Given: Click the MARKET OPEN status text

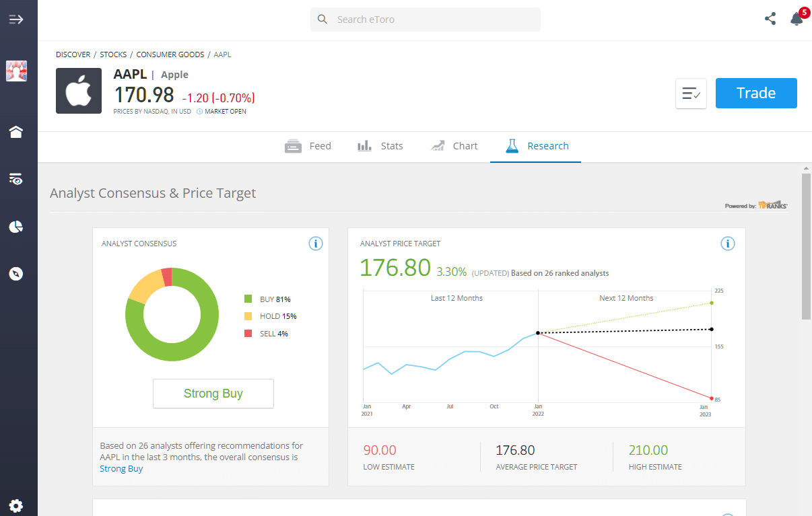Looking at the screenshot, I should [226, 112].
